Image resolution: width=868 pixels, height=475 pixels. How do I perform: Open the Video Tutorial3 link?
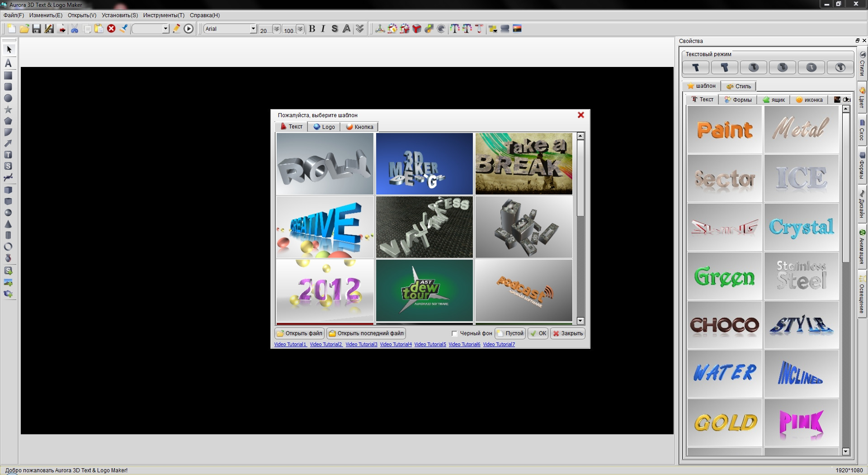tap(361, 345)
